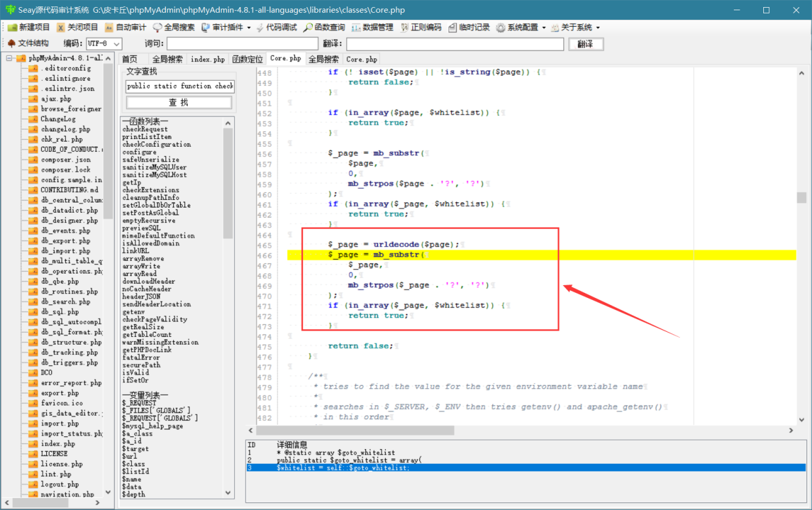Select sendHeaderLocation in function list
The height and width of the screenshot is (510, 812).
click(x=156, y=304)
